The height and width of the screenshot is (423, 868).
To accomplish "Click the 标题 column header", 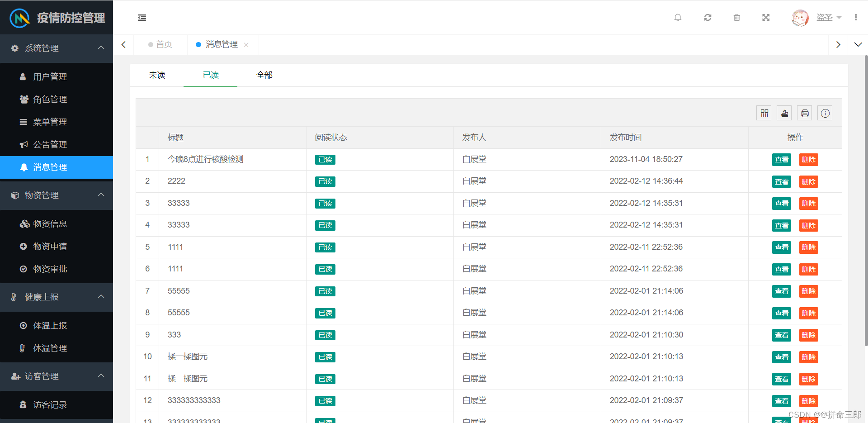I will click(x=232, y=138).
